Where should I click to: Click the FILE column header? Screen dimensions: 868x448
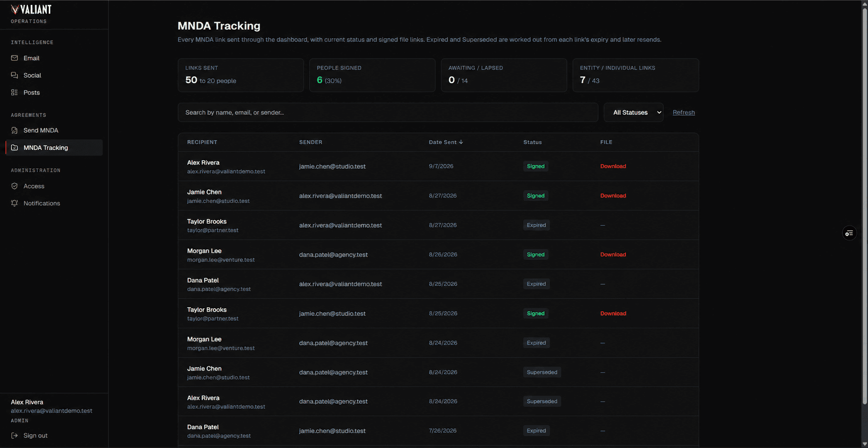point(606,142)
